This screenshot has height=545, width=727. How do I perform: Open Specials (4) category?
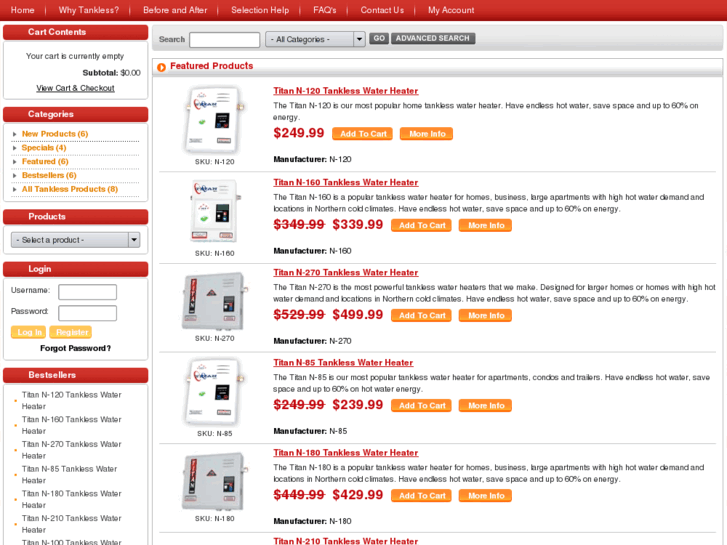point(44,147)
